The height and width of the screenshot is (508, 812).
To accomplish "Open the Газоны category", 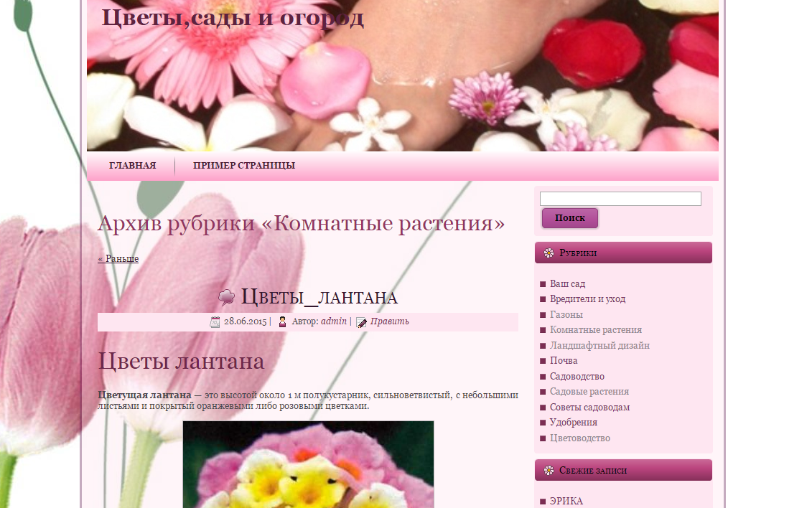I will [566, 314].
